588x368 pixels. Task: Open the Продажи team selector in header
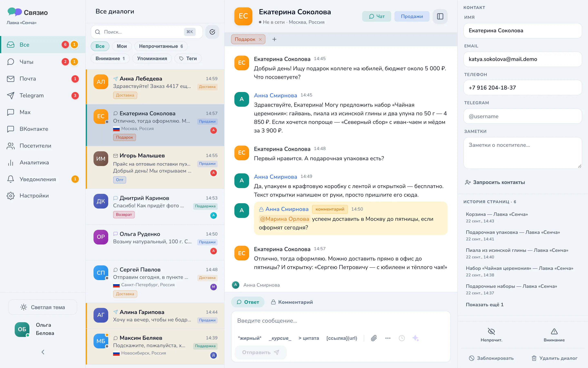pyautogui.click(x=412, y=16)
